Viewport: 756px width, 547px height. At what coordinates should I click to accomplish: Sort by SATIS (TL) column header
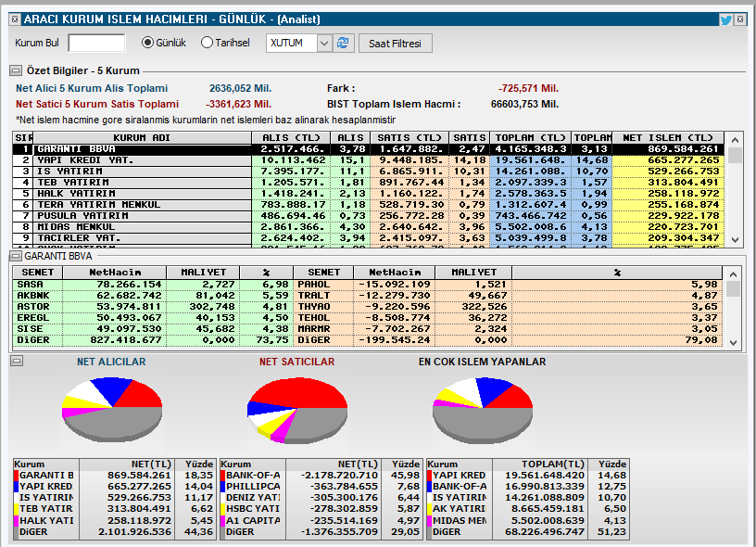click(409, 137)
